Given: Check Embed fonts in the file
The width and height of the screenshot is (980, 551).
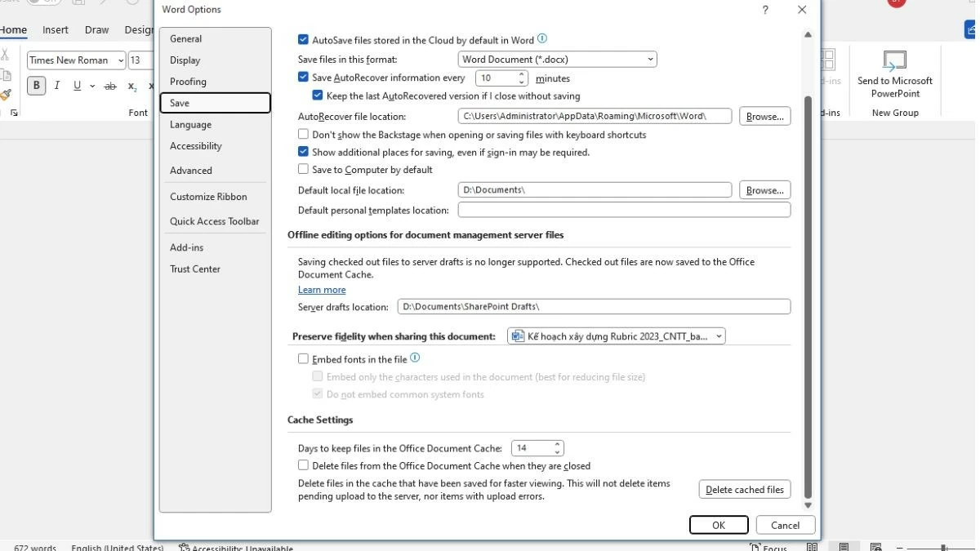Looking at the screenshot, I should point(304,359).
